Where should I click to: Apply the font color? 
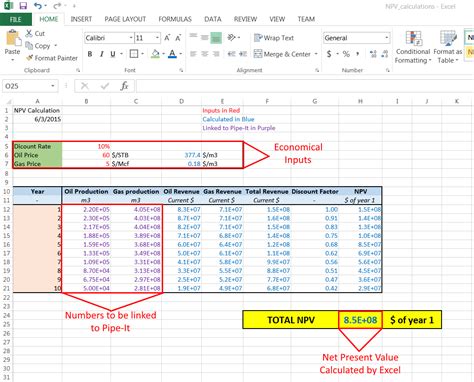tap(172, 54)
